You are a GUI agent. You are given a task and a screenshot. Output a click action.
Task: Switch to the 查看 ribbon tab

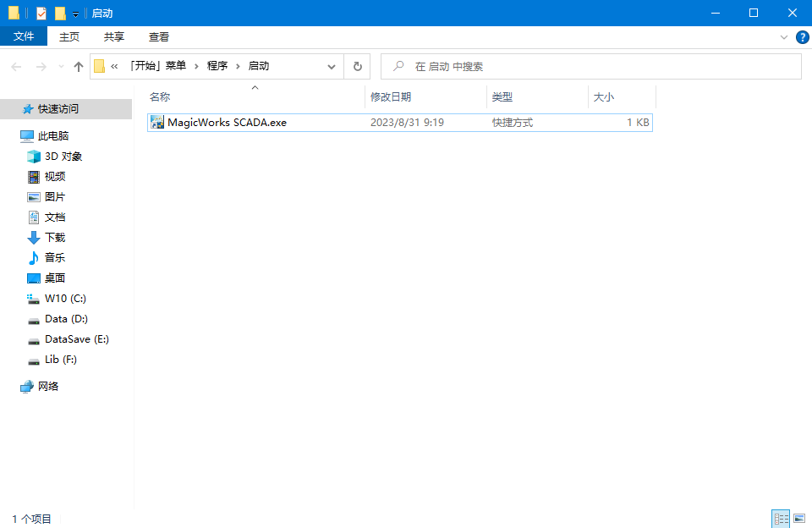(158, 36)
